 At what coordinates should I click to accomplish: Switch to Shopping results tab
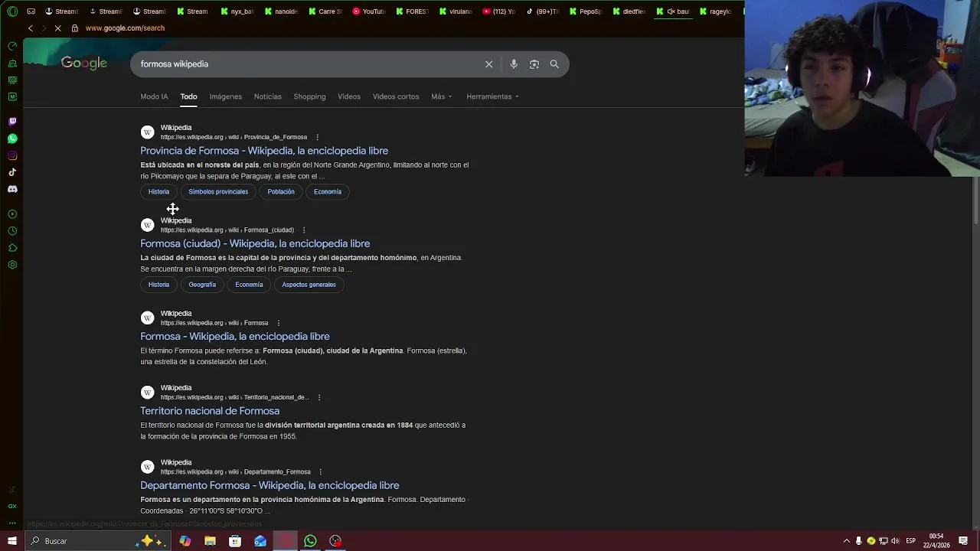[309, 96]
